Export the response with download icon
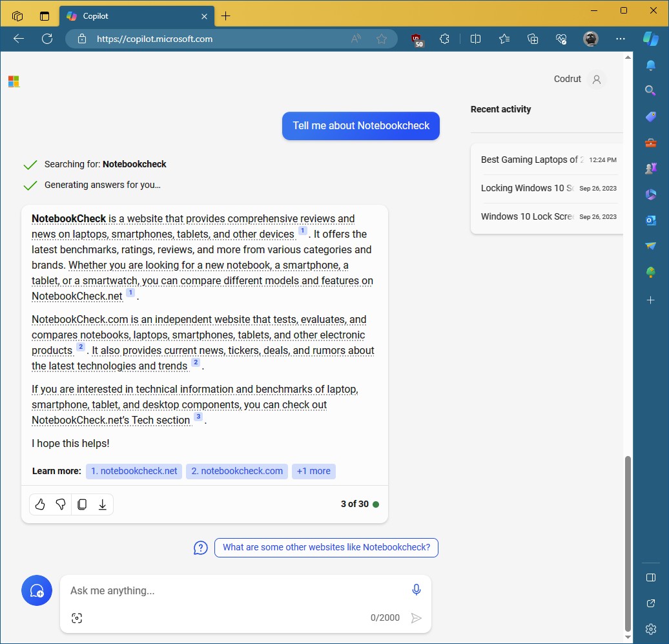The height and width of the screenshot is (644, 669). [103, 504]
